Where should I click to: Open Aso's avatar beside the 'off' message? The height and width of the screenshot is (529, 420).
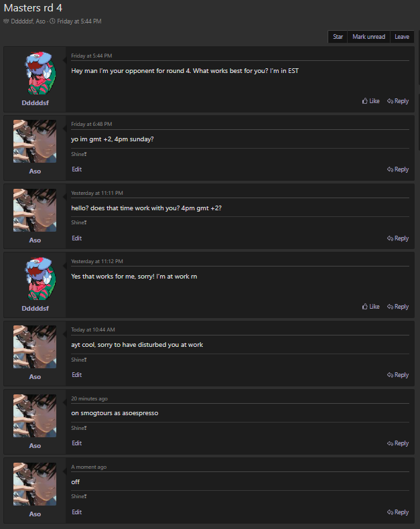click(x=35, y=484)
